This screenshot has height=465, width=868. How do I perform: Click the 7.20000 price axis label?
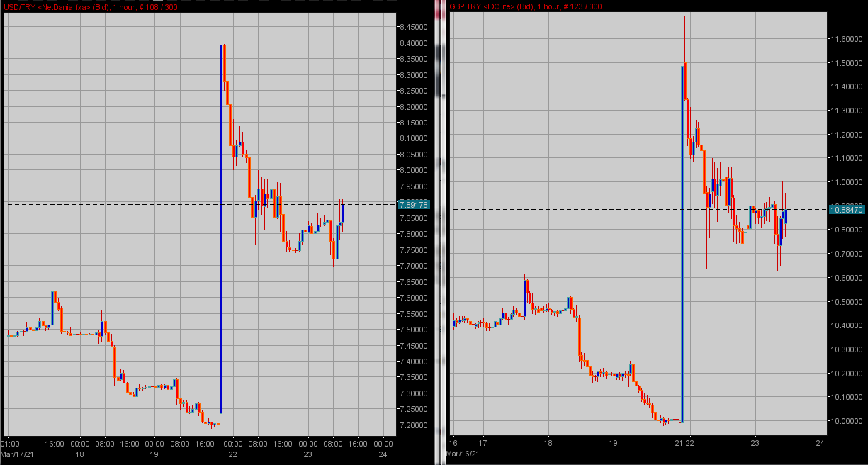coord(412,425)
